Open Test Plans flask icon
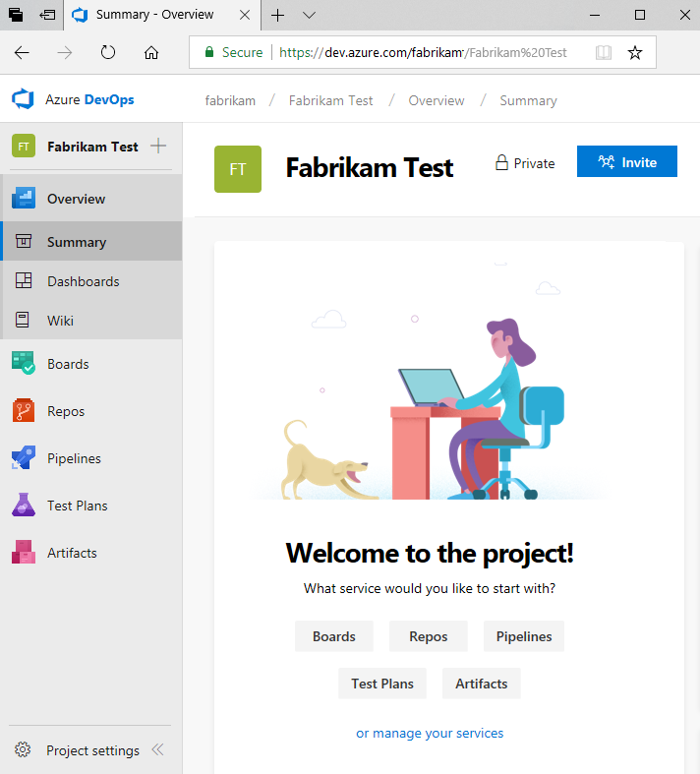 (24, 506)
